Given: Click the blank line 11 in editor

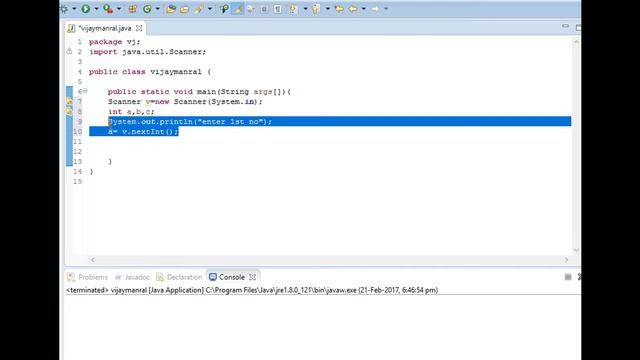Looking at the screenshot, I should [330, 142].
